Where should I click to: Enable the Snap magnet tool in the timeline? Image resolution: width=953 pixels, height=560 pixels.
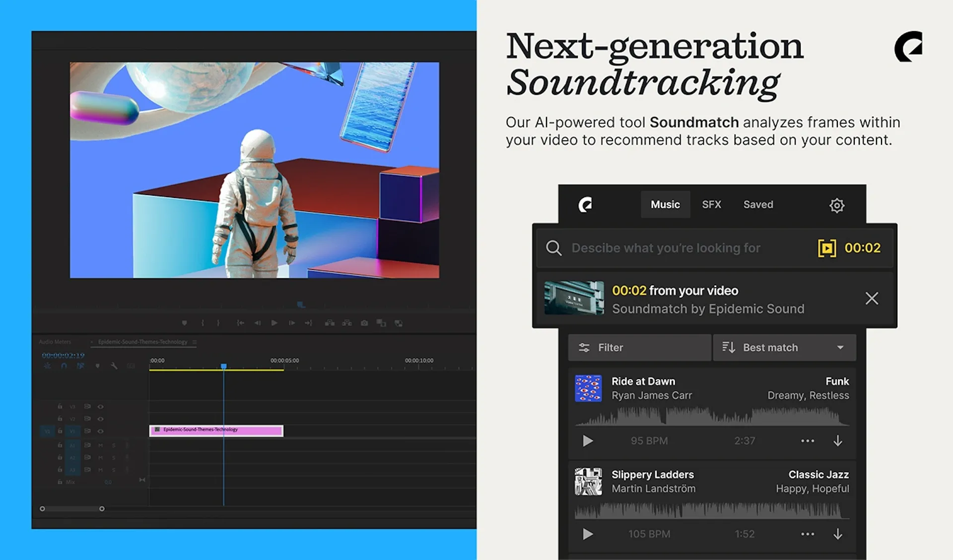[64, 366]
